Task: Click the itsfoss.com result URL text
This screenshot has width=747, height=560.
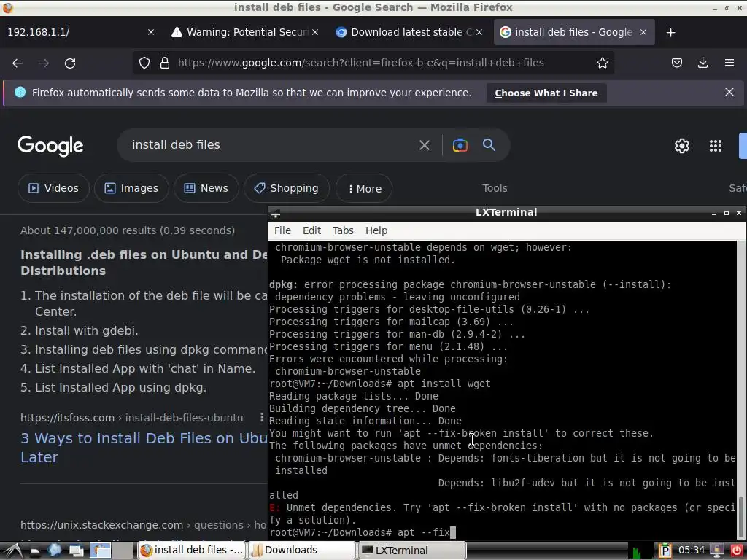Action: click(x=132, y=418)
